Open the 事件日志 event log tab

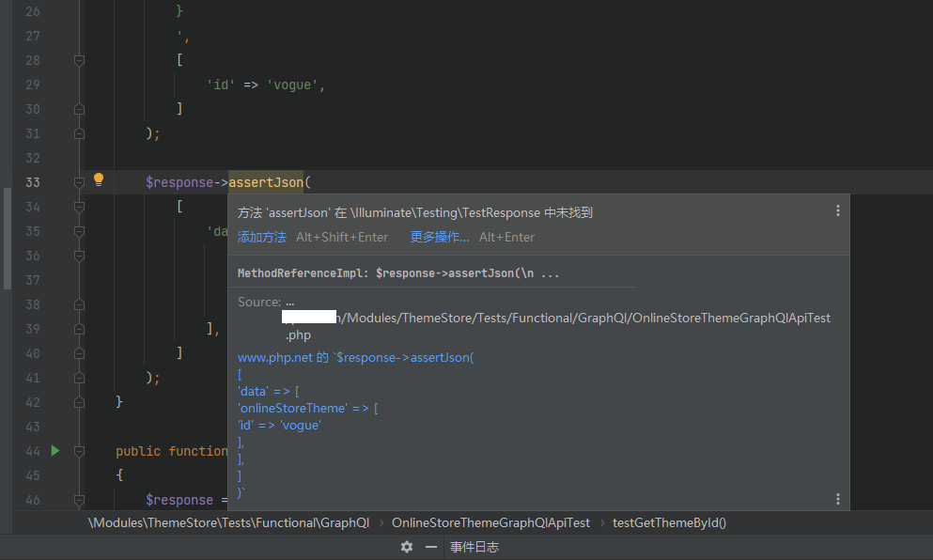click(x=474, y=547)
